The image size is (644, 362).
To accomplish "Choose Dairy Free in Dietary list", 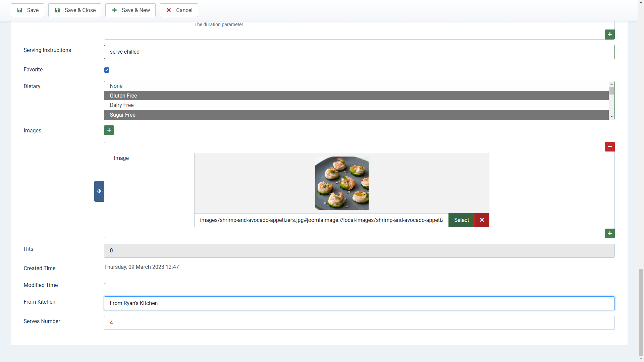I will click(x=356, y=105).
